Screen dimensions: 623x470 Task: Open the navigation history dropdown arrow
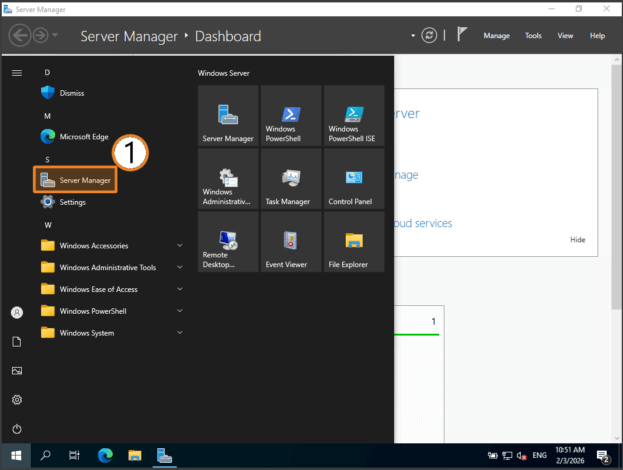[x=55, y=35]
